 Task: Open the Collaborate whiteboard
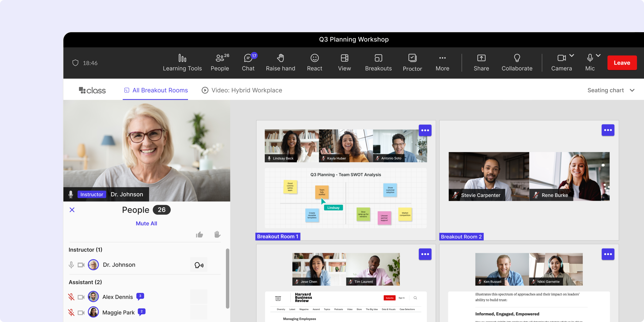[517, 62]
